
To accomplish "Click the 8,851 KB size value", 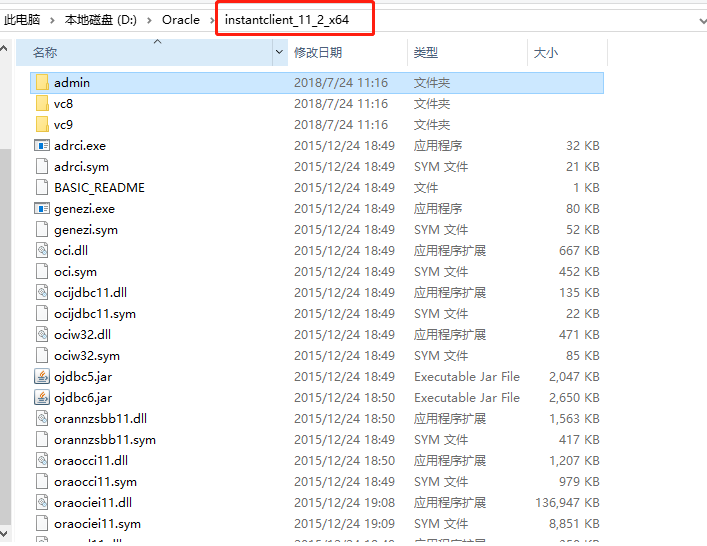I will [x=574, y=523].
